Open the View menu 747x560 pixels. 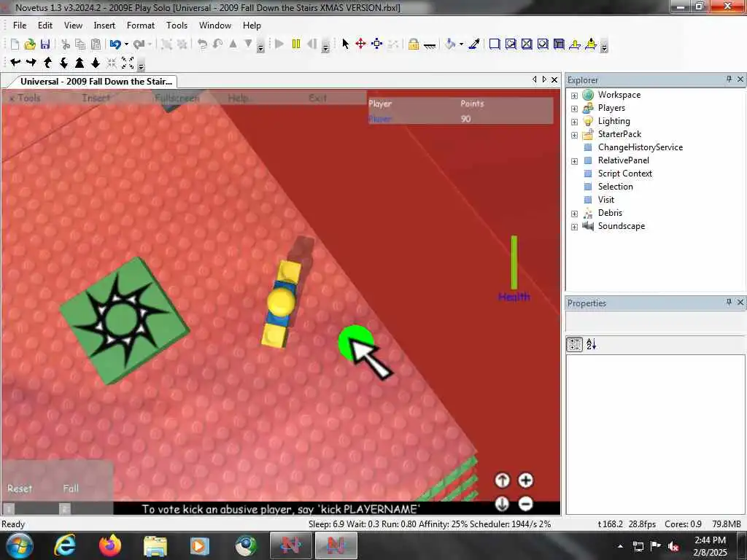pyautogui.click(x=74, y=26)
